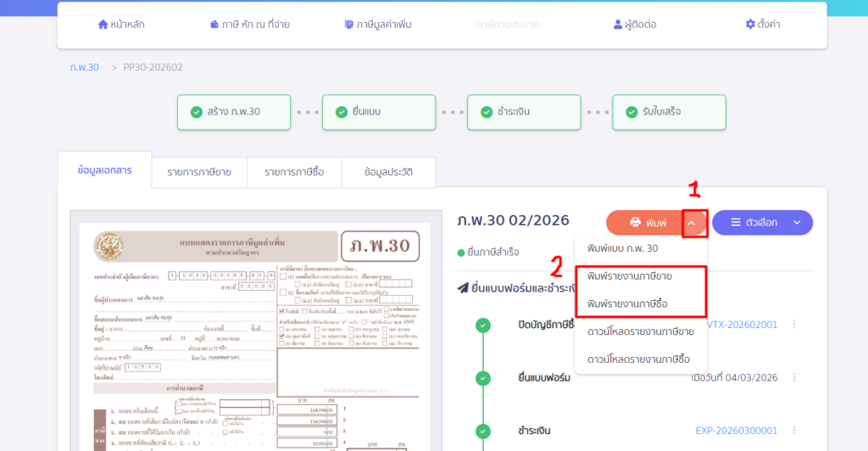Open the ข้อมูลประวัติ tab
This screenshot has height=451, width=868.
[x=388, y=172]
